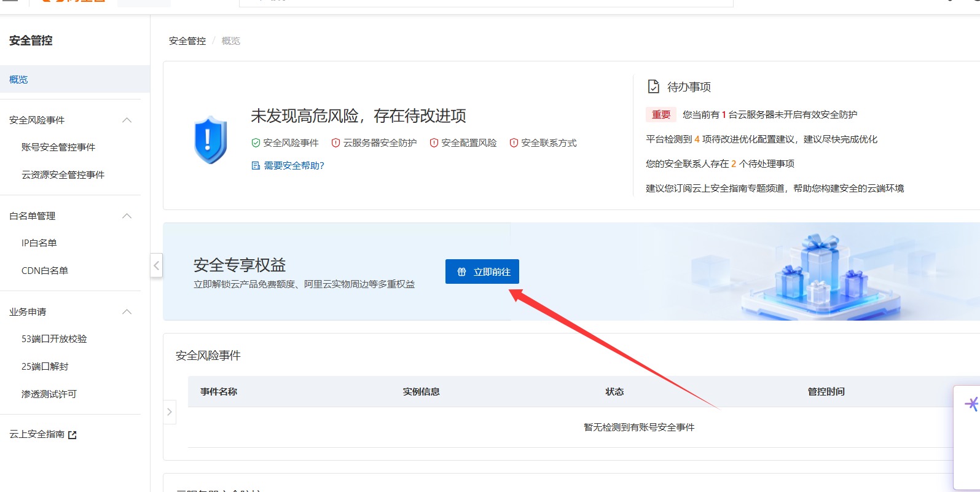Click the external link icon beside 云上安全指南

[73, 435]
